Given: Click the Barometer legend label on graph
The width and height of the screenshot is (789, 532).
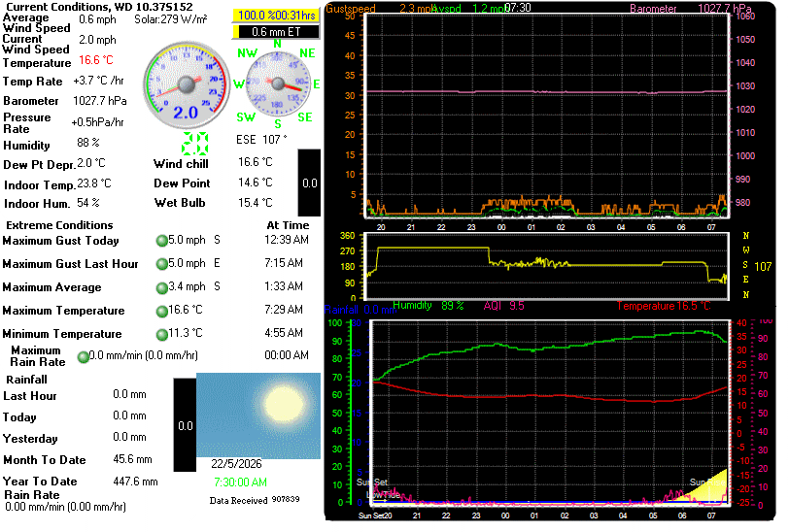Looking at the screenshot, I should tap(653, 9).
